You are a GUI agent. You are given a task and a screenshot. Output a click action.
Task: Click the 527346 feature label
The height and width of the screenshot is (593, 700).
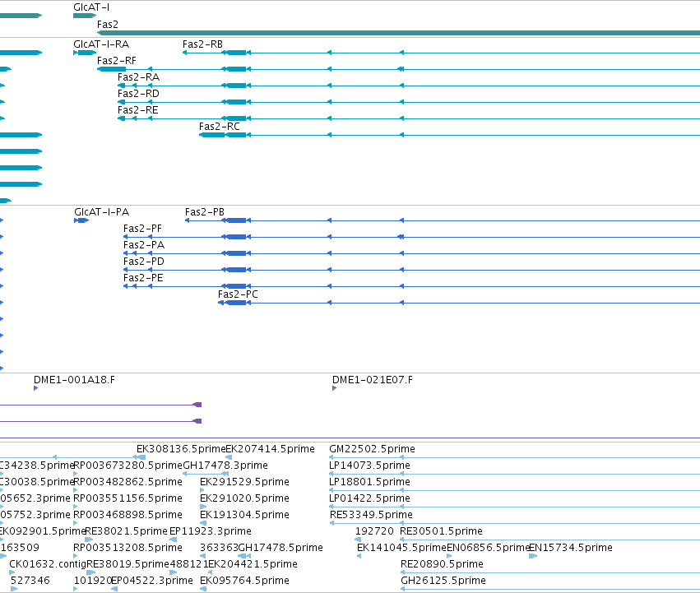pyautogui.click(x=30, y=581)
